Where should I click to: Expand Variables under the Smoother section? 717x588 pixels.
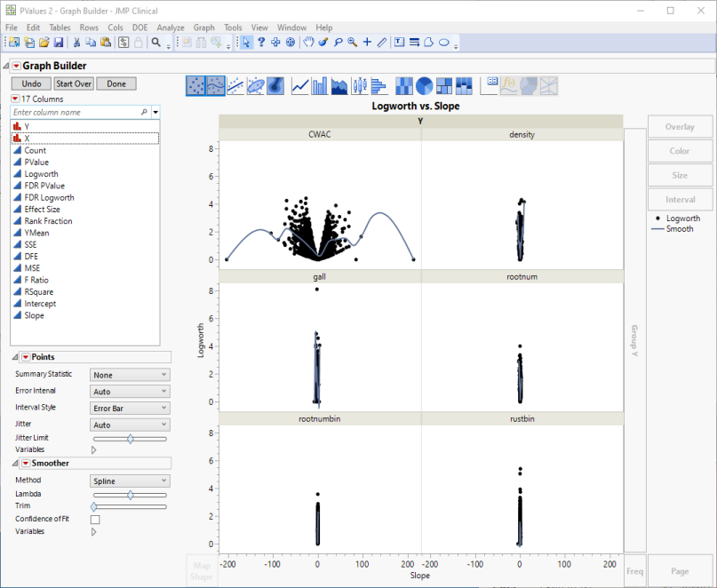click(x=94, y=532)
